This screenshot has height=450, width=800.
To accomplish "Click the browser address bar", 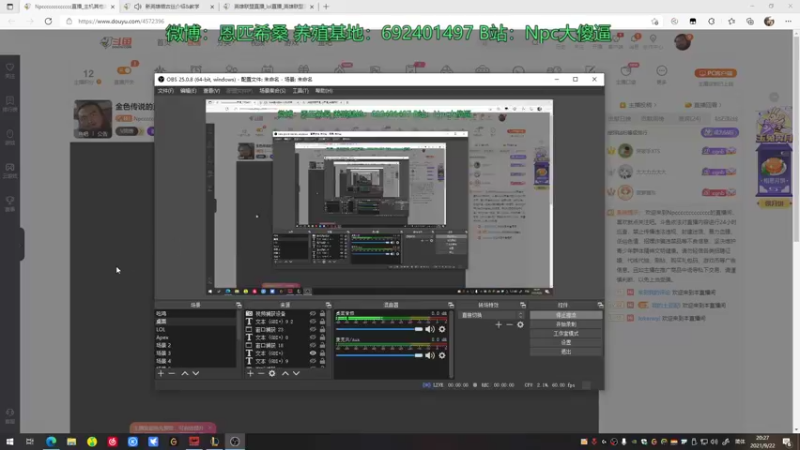I will pyautogui.click(x=357, y=21).
